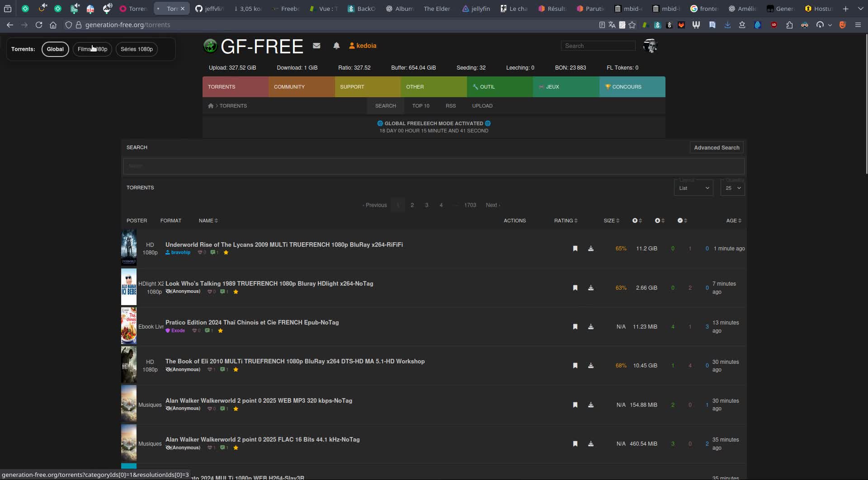The width and height of the screenshot is (868, 480).
Task: Switch to the TOP 10 tab
Action: [420, 106]
